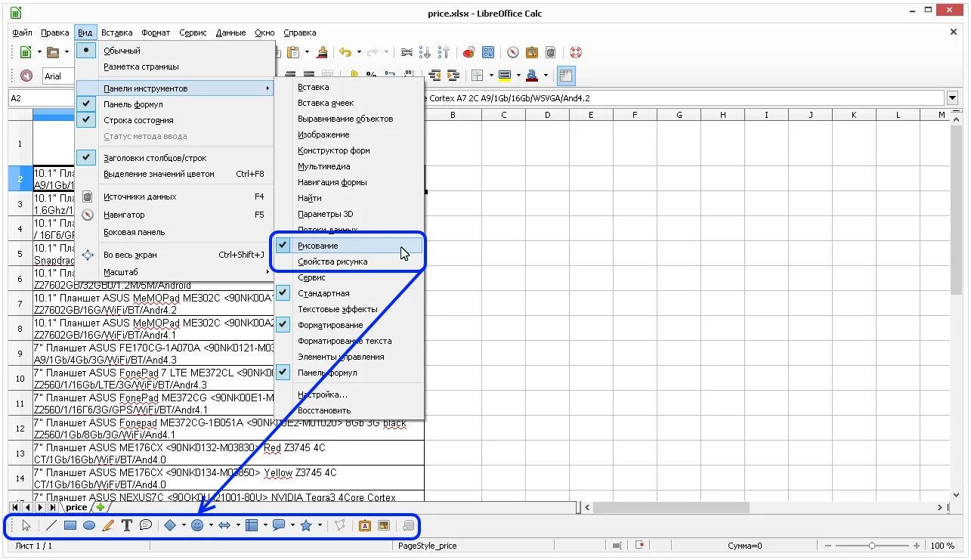The height and width of the screenshot is (560, 971).
Task: Choose the block arrows tool
Action: 224,525
